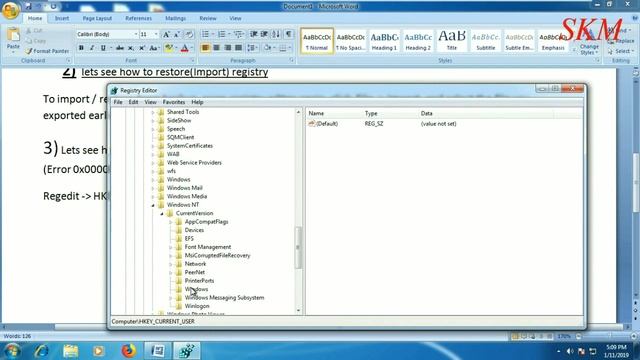Click the registry tree scrollbar down arrow
Viewport: 640px width, 360px height.
tap(298, 311)
